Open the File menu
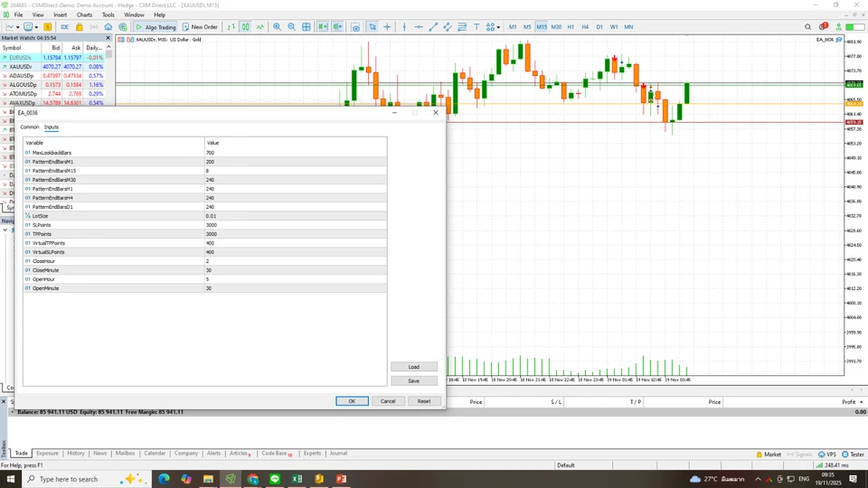Image resolution: width=868 pixels, height=488 pixels. click(18, 15)
